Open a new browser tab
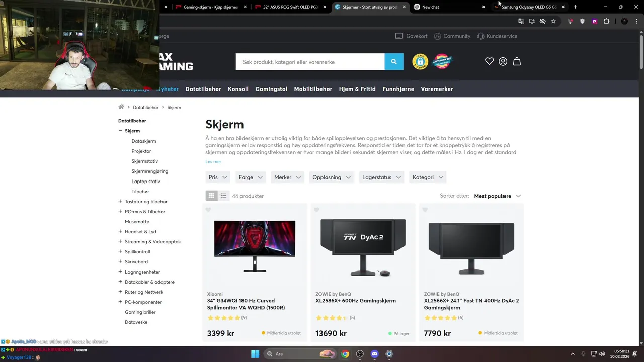 point(575,7)
